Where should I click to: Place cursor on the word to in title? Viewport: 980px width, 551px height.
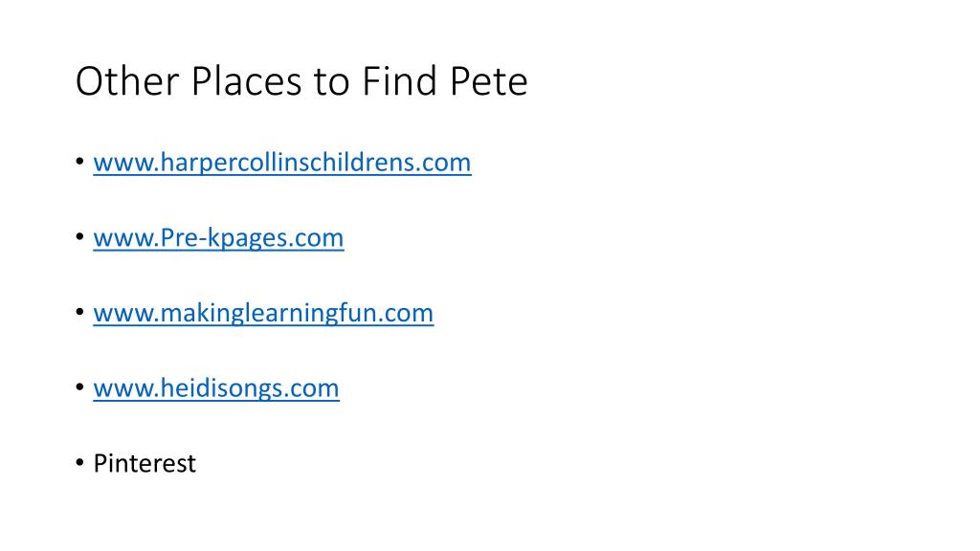point(331,82)
